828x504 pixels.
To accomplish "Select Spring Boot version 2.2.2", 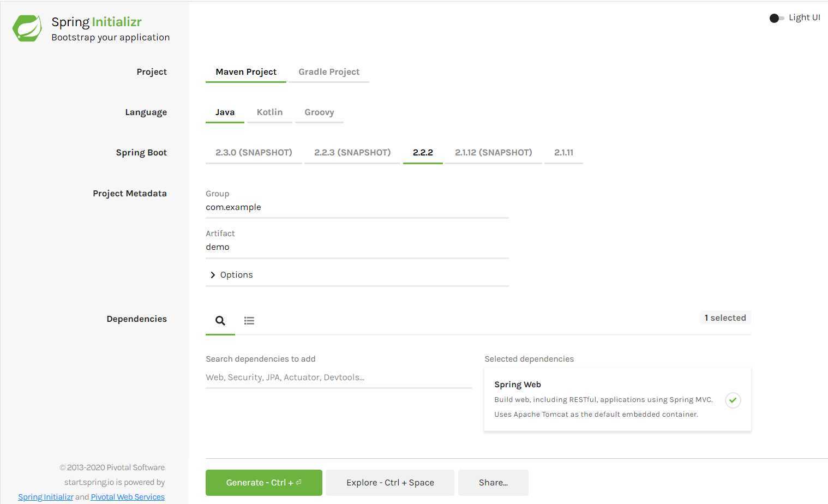I will (x=423, y=153).
